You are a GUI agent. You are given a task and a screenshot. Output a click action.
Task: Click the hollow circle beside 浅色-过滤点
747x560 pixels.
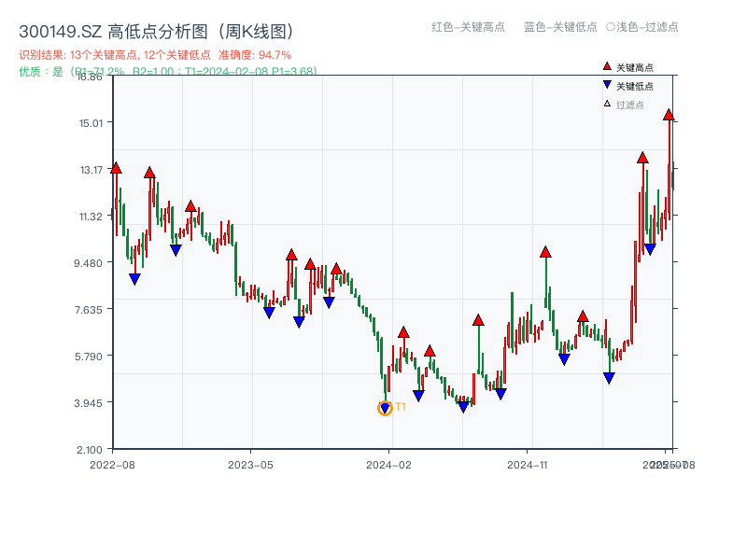point(611,27)
